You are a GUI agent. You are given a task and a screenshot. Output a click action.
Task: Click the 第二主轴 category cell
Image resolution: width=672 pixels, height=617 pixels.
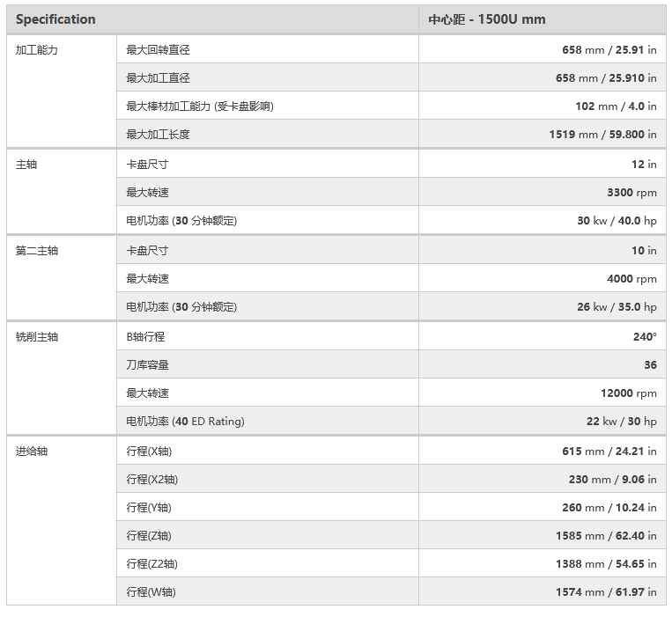click(37, 251)
